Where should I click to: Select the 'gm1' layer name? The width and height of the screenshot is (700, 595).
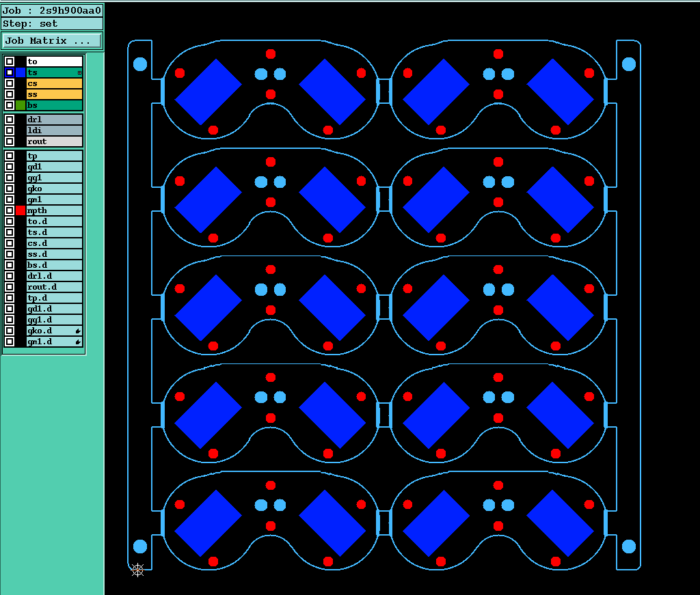pyautogui.click(x=55, y=199)
